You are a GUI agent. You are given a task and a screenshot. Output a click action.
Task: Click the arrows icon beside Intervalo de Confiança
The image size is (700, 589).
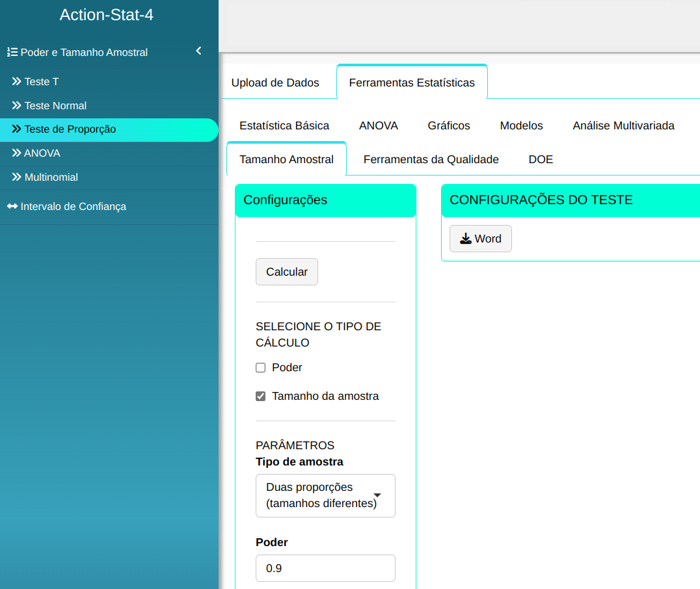pyautogui.click(x=12, y=207)
